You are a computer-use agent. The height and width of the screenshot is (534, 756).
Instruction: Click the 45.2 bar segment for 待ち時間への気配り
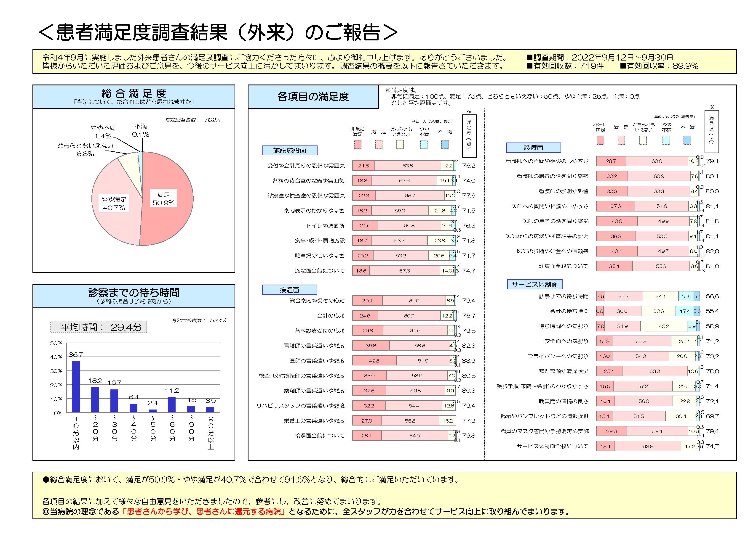[x=663, y=326]
